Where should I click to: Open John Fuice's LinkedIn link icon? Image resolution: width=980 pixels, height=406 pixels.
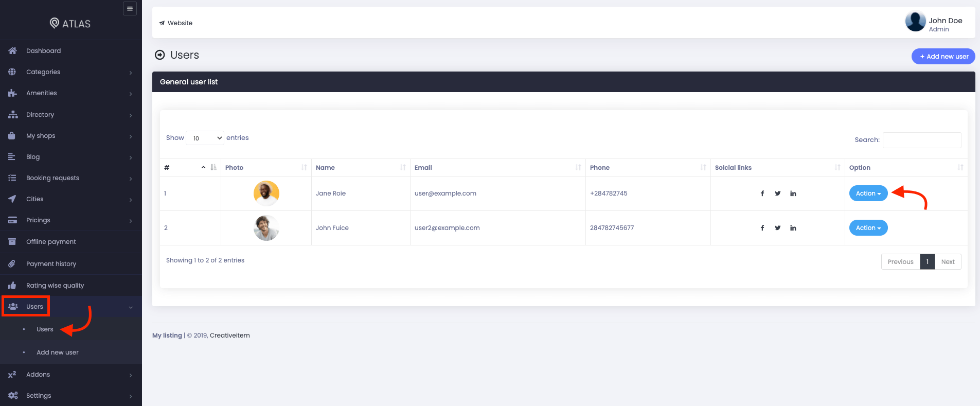[x=793, y=228]
